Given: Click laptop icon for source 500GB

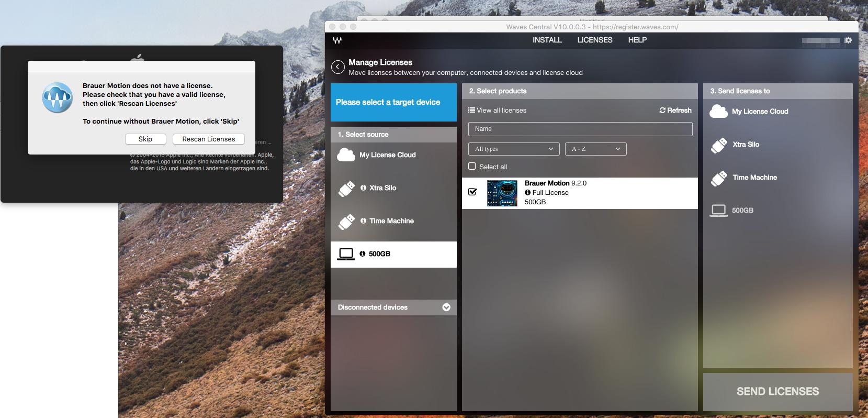Looking at the screenshot, I should pyautogui.click(x=346, y=255).
